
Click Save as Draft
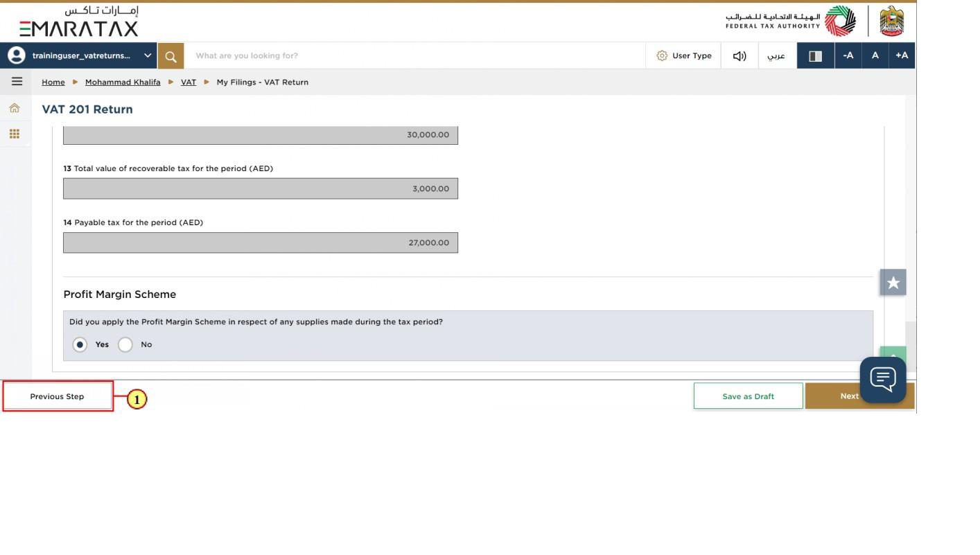click(749, 396)
